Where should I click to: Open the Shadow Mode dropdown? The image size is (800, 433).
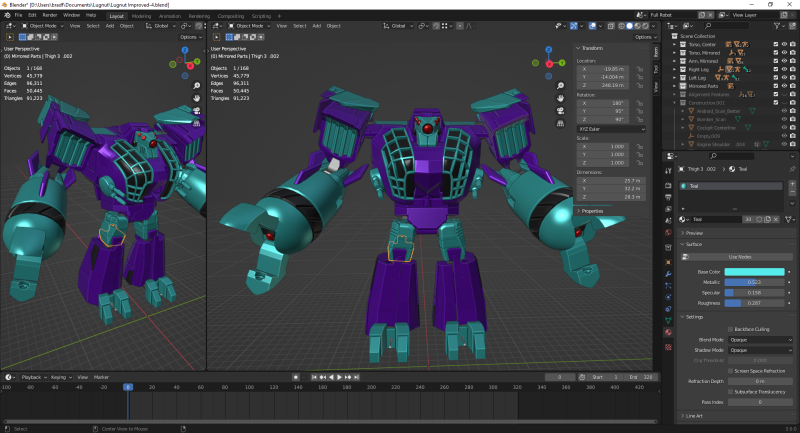760,350
